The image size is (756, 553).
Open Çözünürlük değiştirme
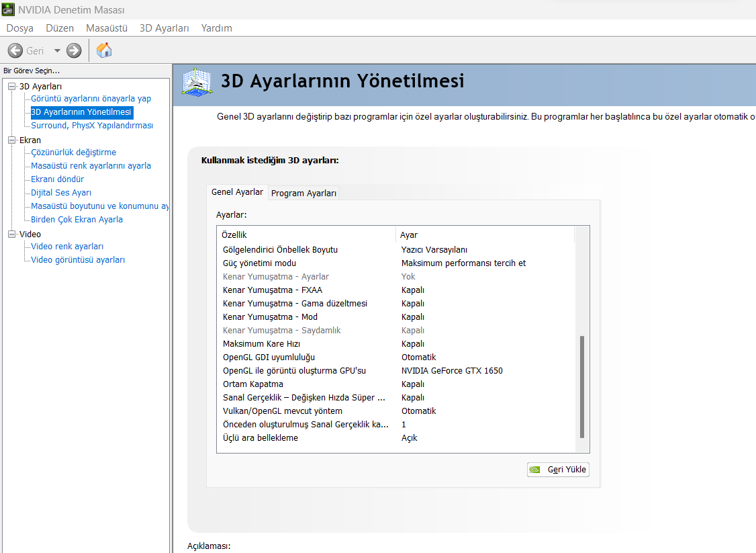pos(73,152)
